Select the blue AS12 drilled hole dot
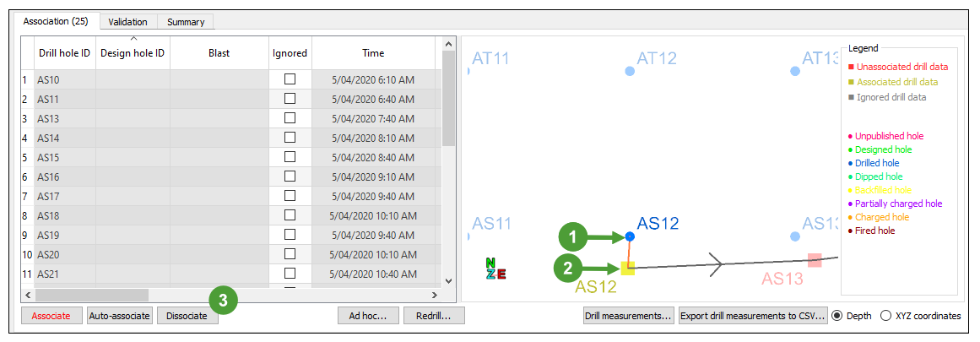 point(630,236)
